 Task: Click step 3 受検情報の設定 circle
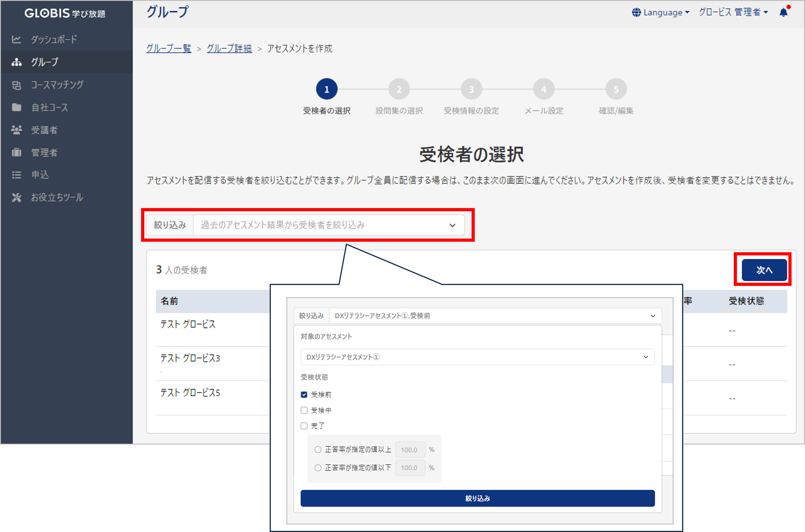pos(471,89)
